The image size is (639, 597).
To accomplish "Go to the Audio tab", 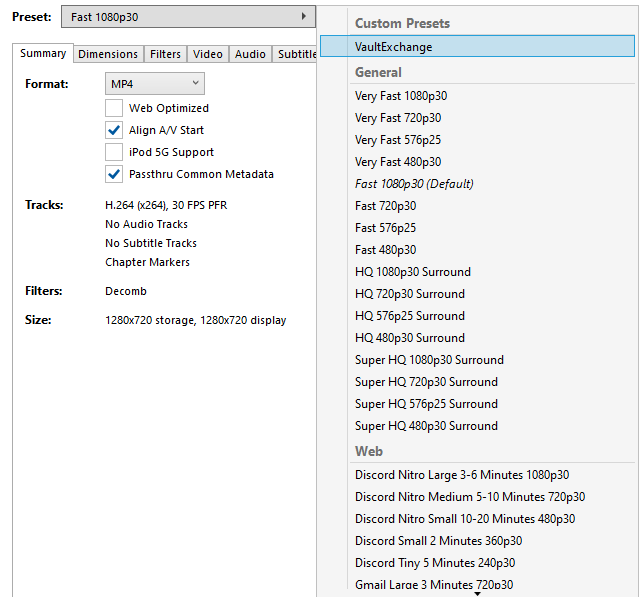I will 250,54.
